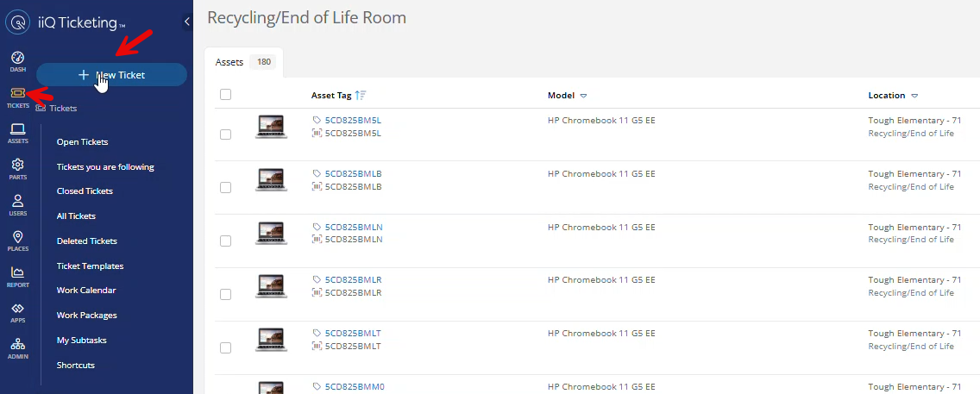
Task: Open asset tag link 5CD825BMLB
Action: coord(353,174)
